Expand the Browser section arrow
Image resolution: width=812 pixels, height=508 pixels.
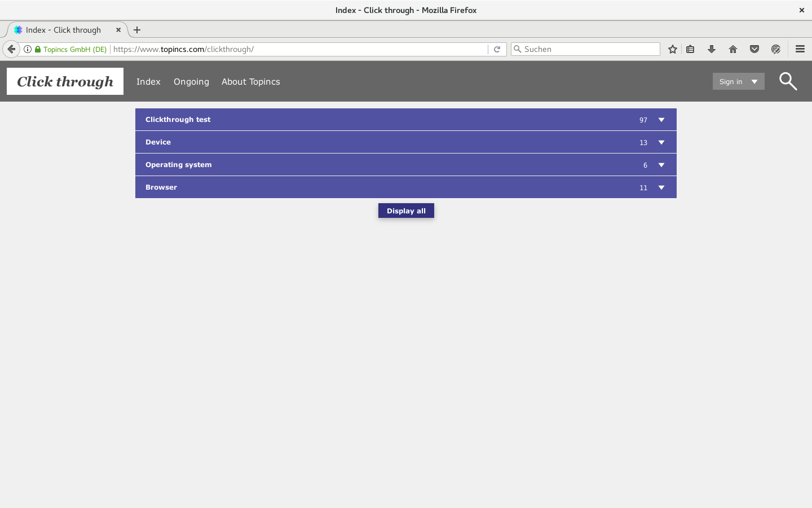[x=661, y=187]
